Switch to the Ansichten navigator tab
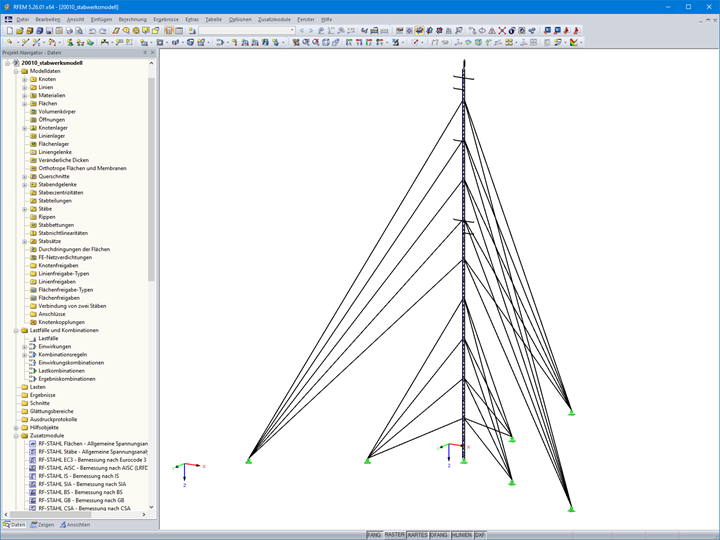 75,525
